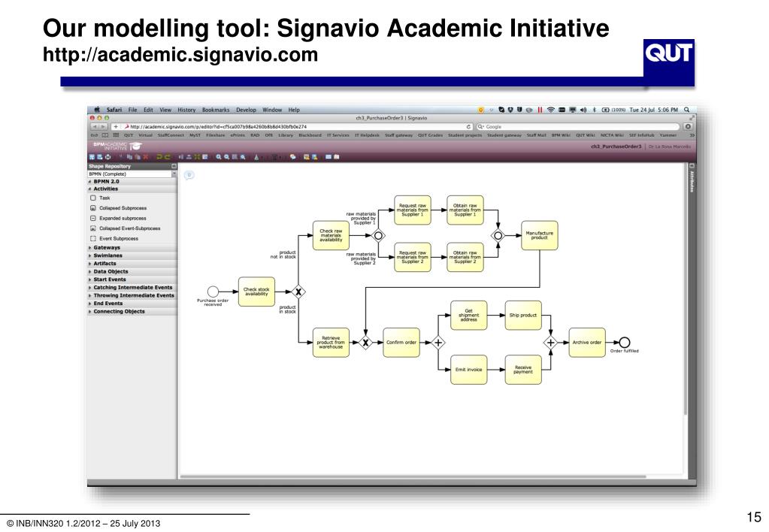Collapse the Shape Repository panel toggle

(x=174, y=166)
